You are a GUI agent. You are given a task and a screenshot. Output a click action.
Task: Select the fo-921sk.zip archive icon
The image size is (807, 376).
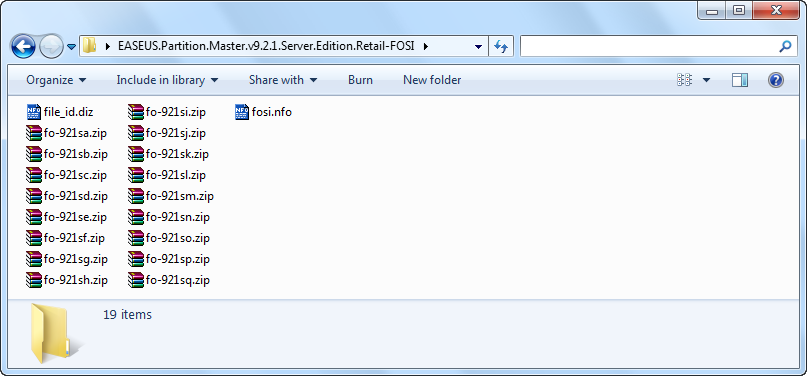point(135,154)
